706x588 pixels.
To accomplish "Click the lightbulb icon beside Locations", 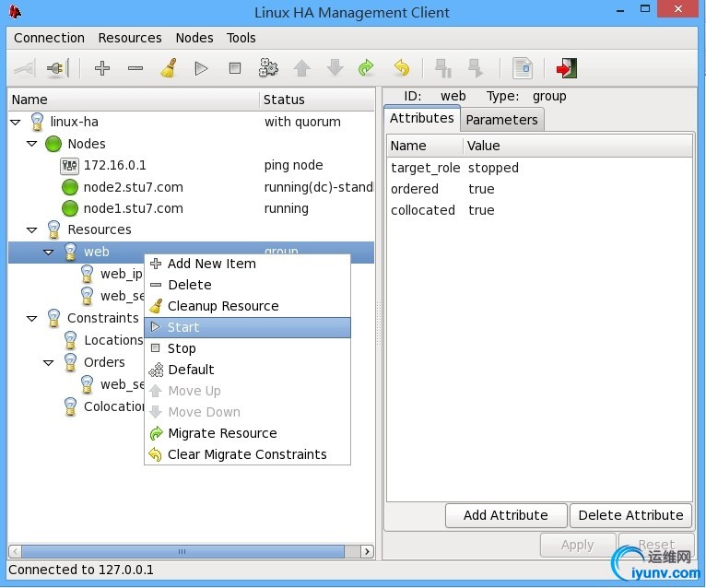I will 70,340.
